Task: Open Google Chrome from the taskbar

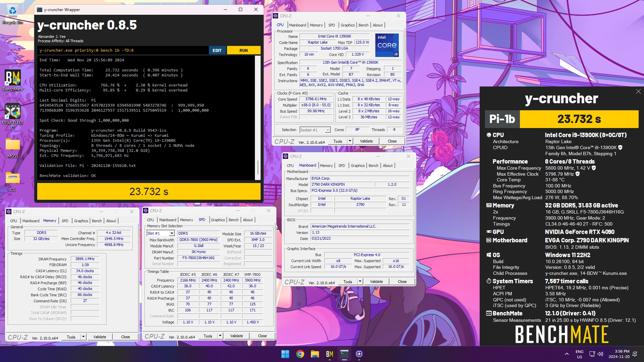Action: point(300,354)
